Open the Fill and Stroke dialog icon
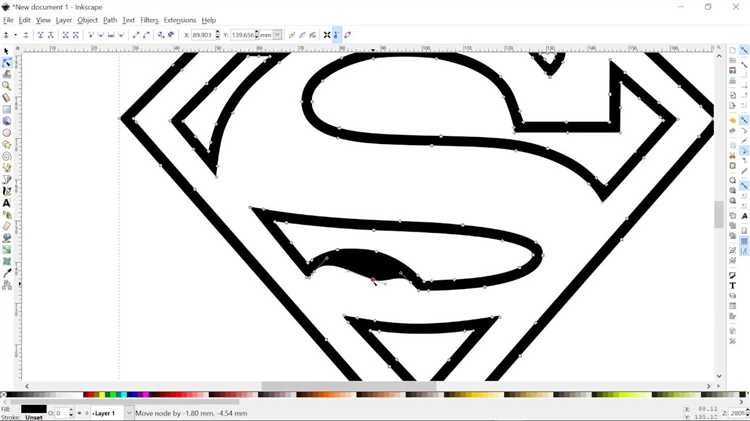 pos(732,275)
